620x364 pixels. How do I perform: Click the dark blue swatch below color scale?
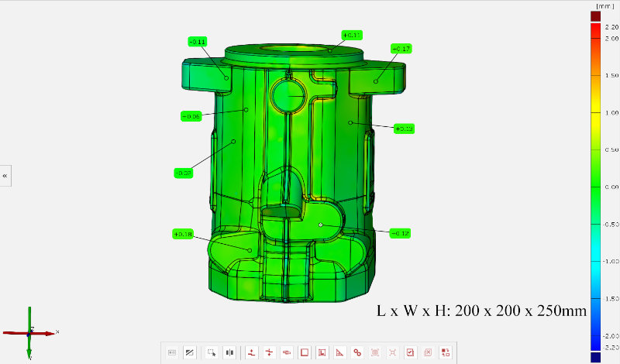coord(595,357)
